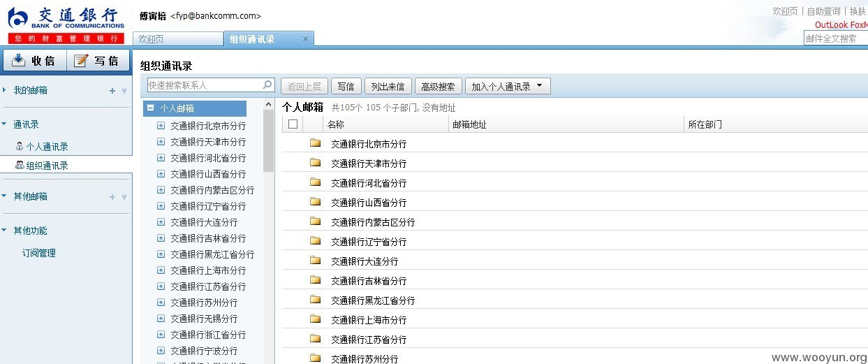Expand 交通银行山西省分行 tree node
Screen dimensions: 868x364
(161, 174)
